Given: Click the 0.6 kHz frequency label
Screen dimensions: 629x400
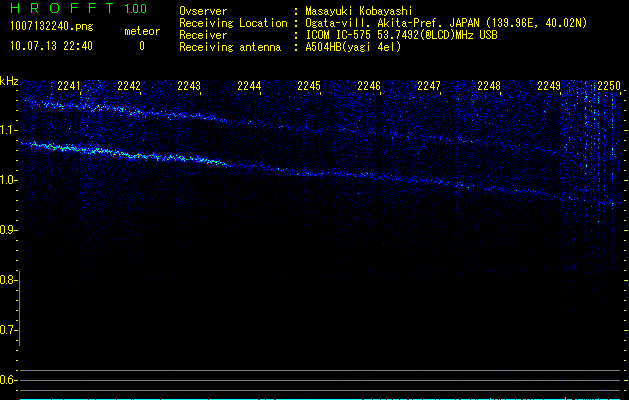Looking at the screenshot, I should [x=9, y=379].
